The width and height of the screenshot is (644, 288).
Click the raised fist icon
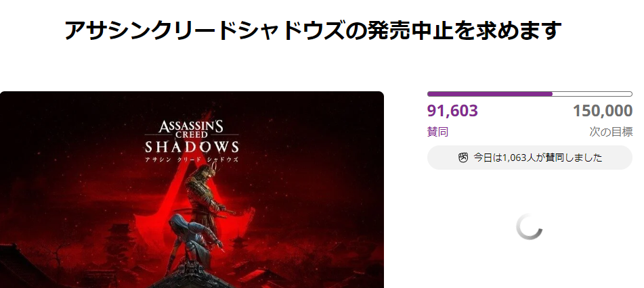[463, 158]
